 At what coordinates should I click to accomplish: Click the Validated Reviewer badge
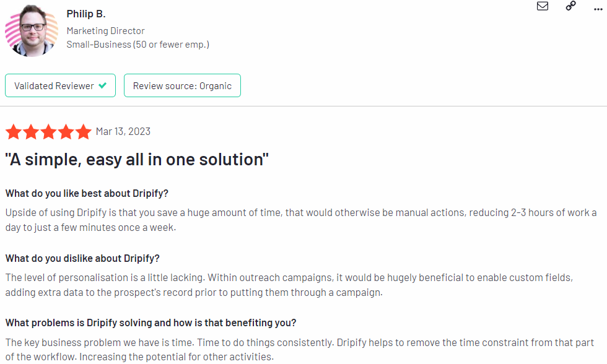click(61, 85)
